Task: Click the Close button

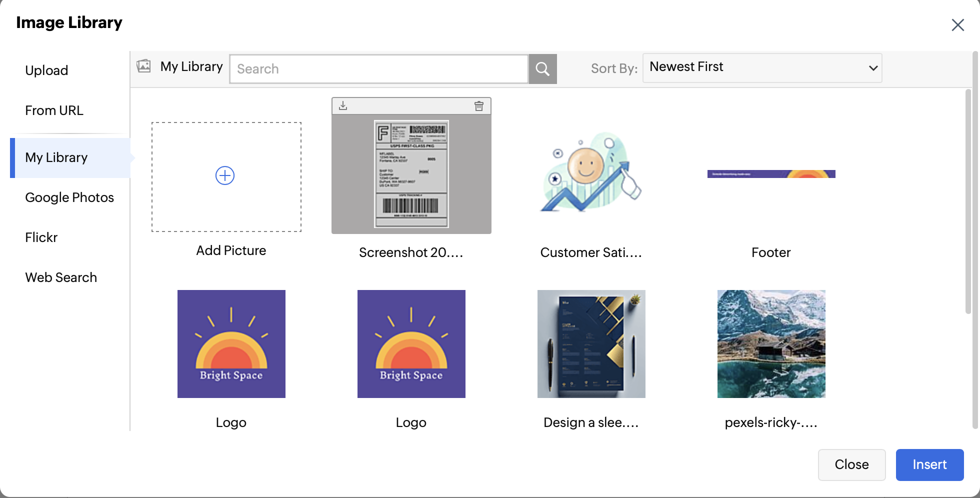Action: (851, 464)
